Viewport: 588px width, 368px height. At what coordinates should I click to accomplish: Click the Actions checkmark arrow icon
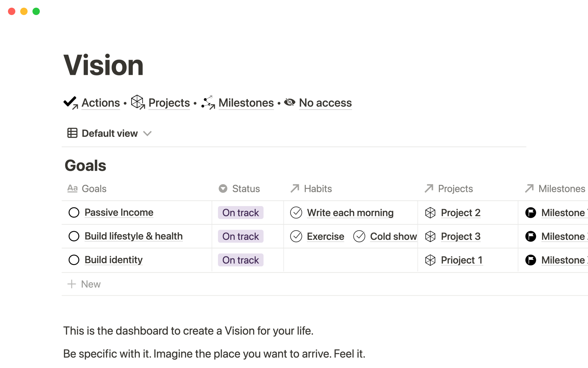(x=71, y=103)
